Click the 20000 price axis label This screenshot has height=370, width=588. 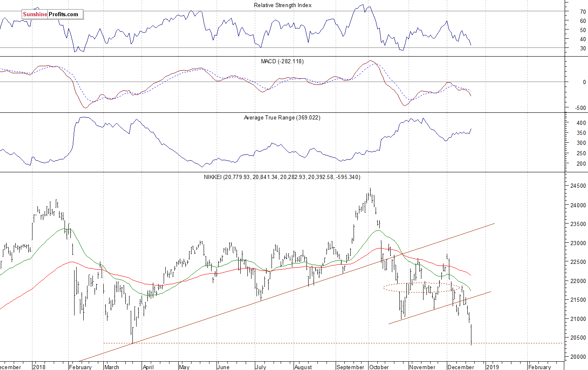pyautogui.click(x=578, y=357)
